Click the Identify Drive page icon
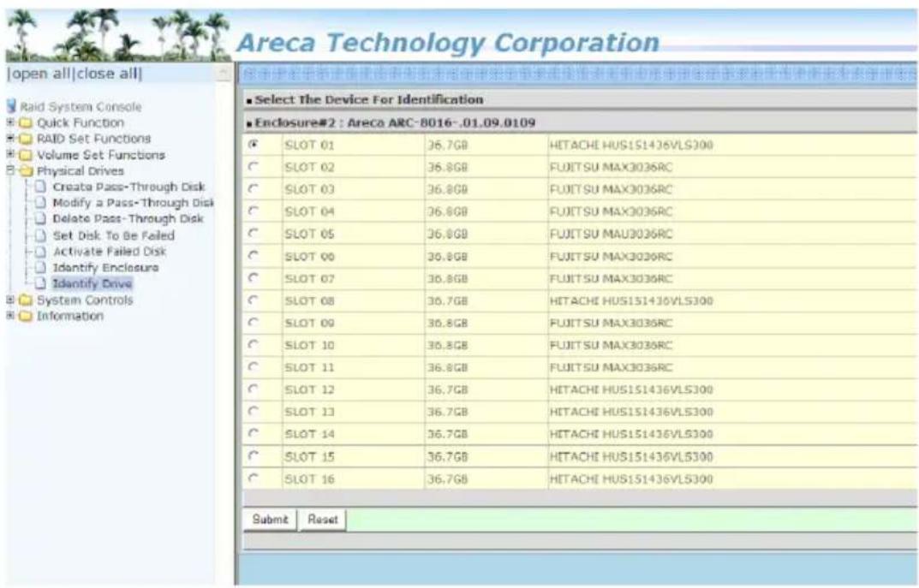Screen dimensions: 919x588 40,283
